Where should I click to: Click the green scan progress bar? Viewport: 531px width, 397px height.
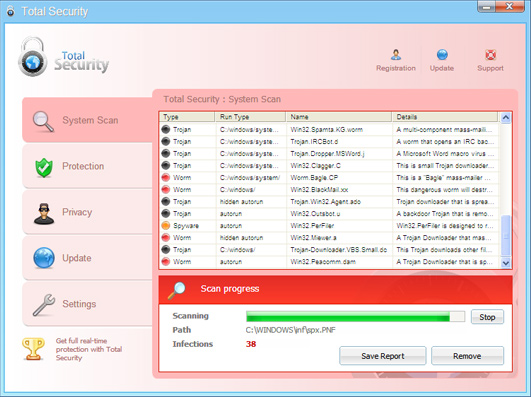point(356,317)
